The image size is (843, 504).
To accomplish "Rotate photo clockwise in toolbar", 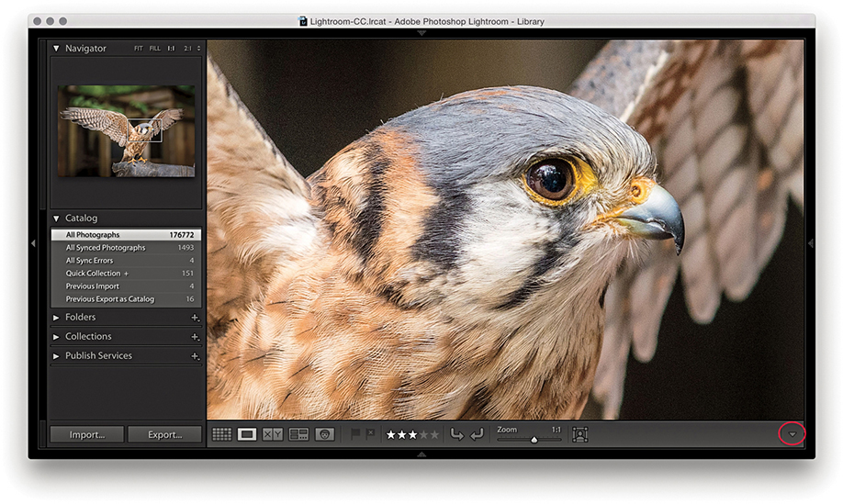I will point(476,434).
